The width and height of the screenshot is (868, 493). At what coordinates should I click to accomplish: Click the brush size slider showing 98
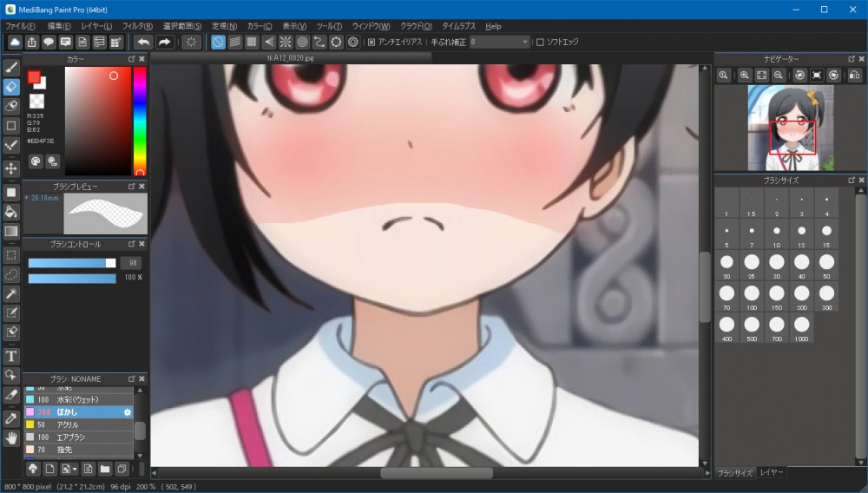pos(72,263)
